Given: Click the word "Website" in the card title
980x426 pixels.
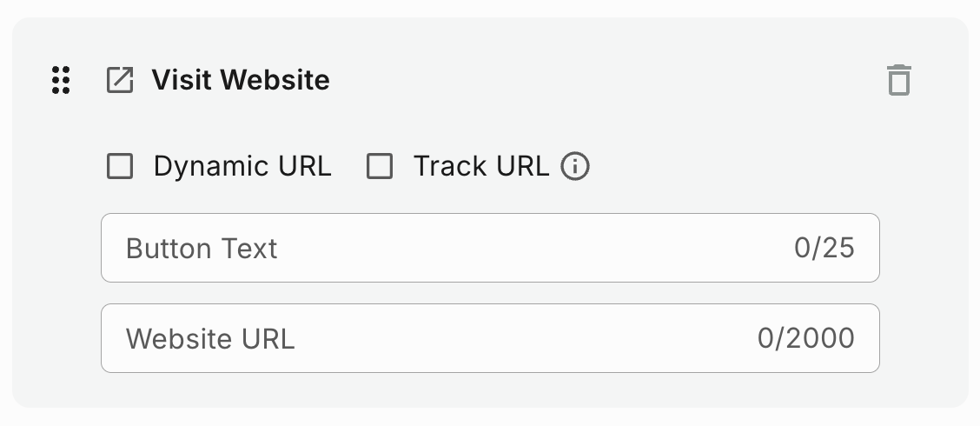Looking at the screenshot, I should coord(274,80).
